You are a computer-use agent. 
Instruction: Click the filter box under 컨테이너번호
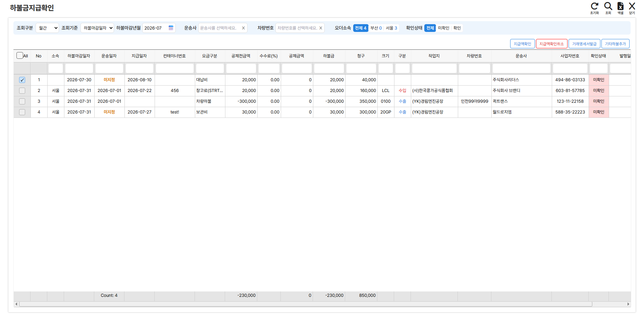175,69
